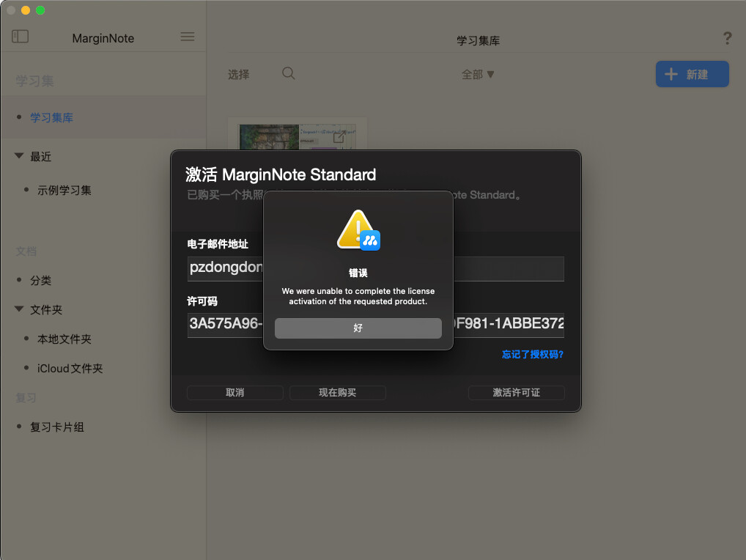Collapse the 文件夹 section

[x=19, y=309]
